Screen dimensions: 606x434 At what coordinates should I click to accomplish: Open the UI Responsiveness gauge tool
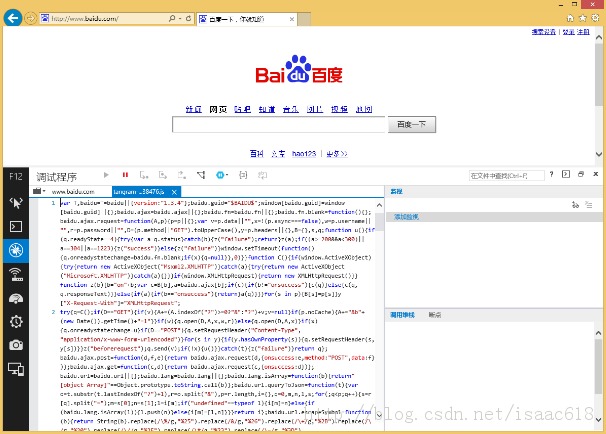(x=16, y=298)
